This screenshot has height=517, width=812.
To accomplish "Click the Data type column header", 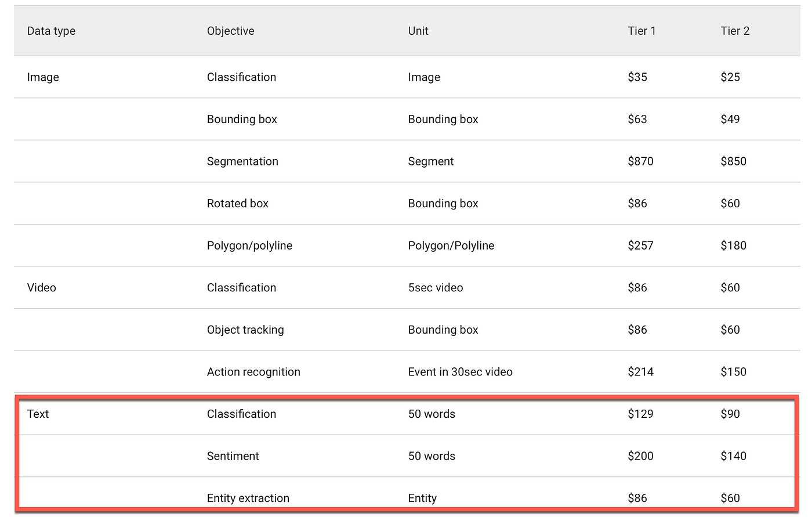I will 51,31.
